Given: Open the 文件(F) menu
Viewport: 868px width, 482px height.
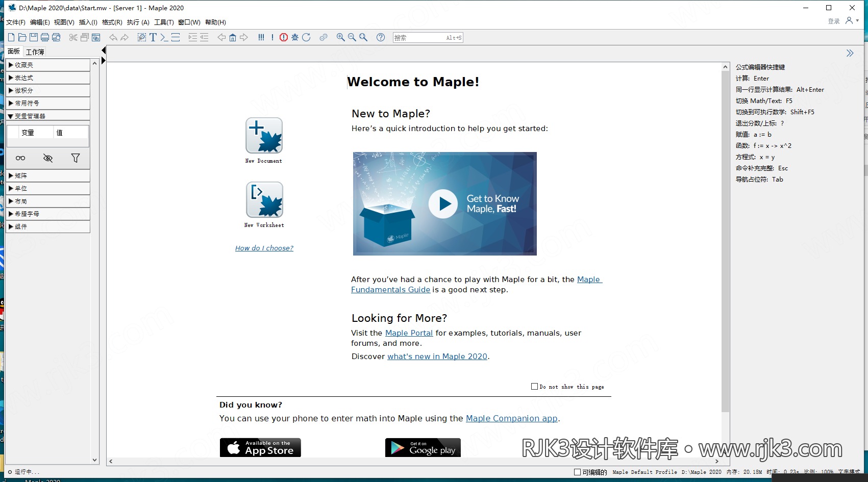Looking at the screenshot, I should tap(16, 22).
